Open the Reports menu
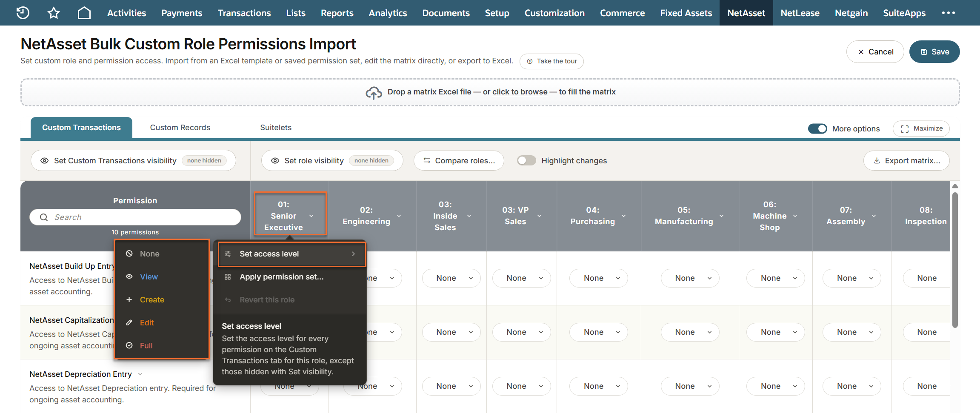The image size is (980, 413). [337, 13]
